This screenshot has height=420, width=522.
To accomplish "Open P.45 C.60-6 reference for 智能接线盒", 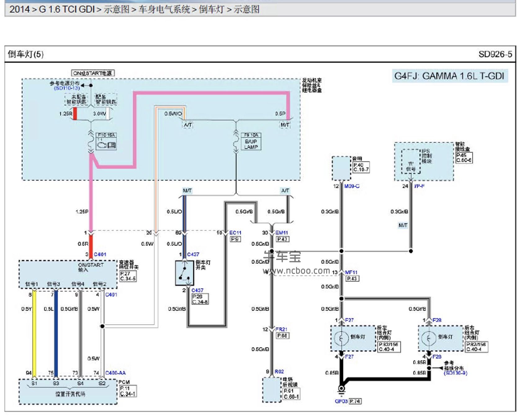I will [464, 158].
